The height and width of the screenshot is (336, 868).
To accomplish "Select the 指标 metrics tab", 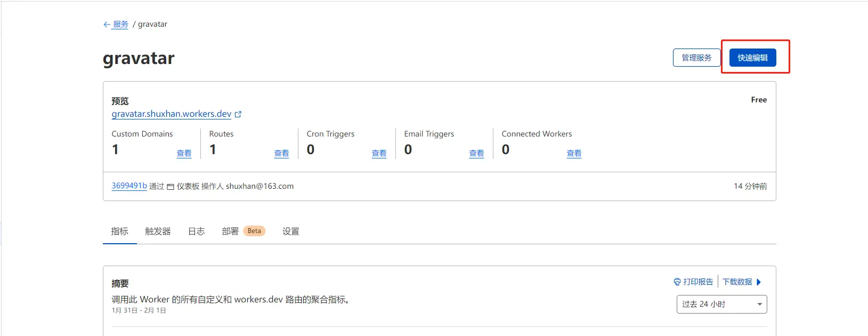I will (119, 231).
